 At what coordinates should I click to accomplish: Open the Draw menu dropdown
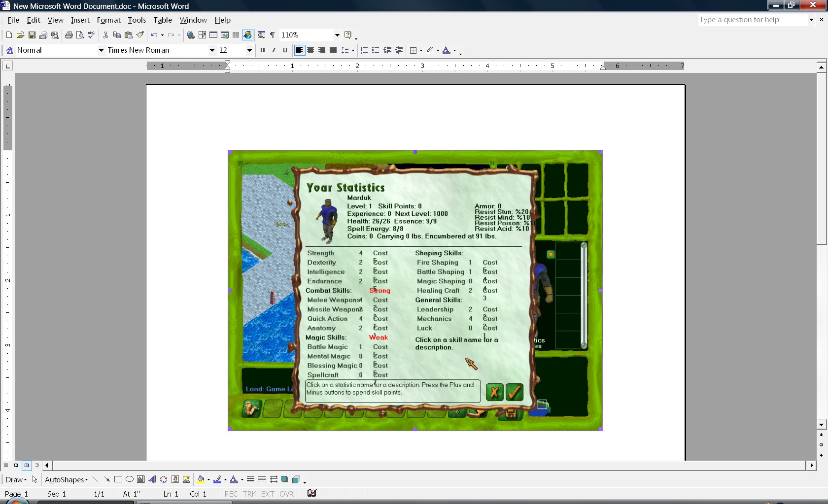[16, 479]
